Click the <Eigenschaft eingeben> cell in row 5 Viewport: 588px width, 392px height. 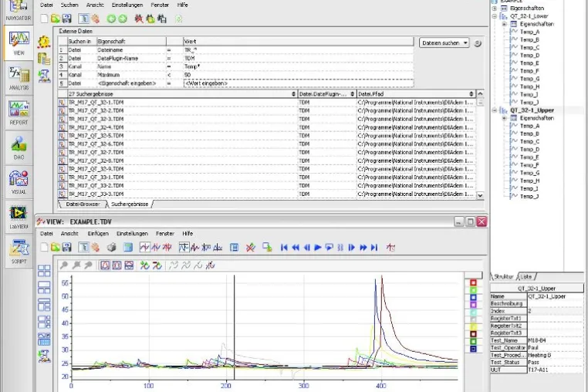point(131,83)
